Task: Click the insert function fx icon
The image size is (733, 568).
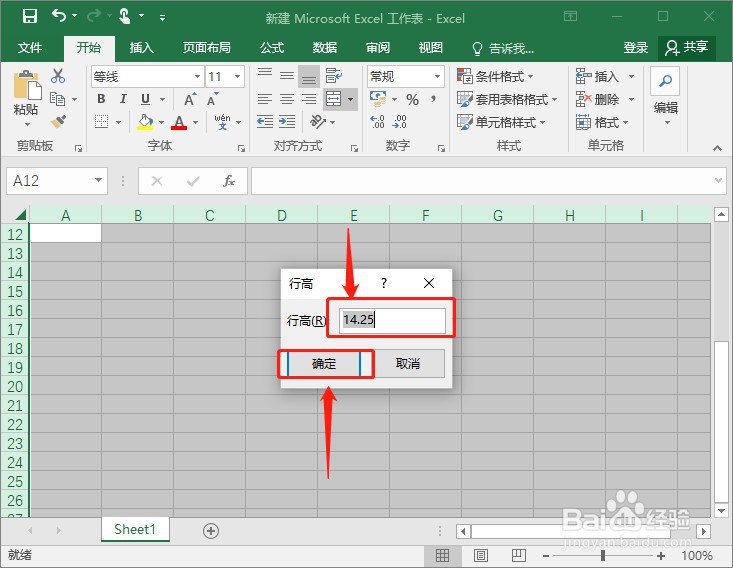Action: pyautogui.click(x=229, y=180)
